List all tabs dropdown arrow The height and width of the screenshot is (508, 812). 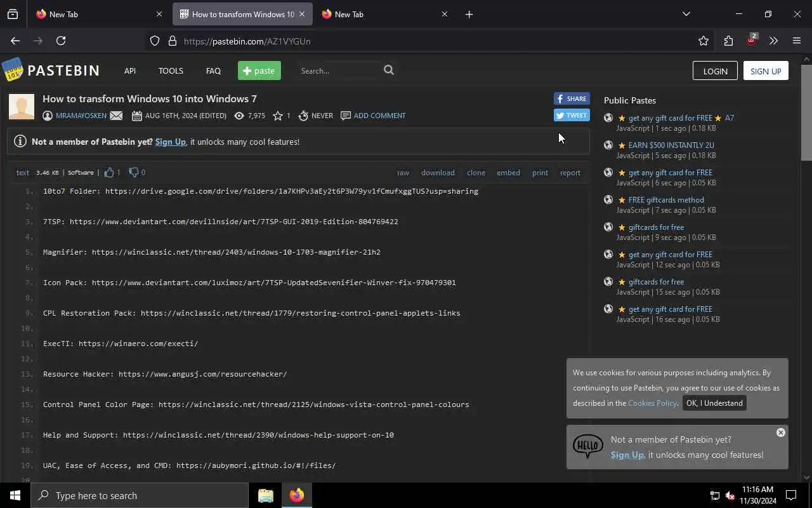click(x=686, y=14)
